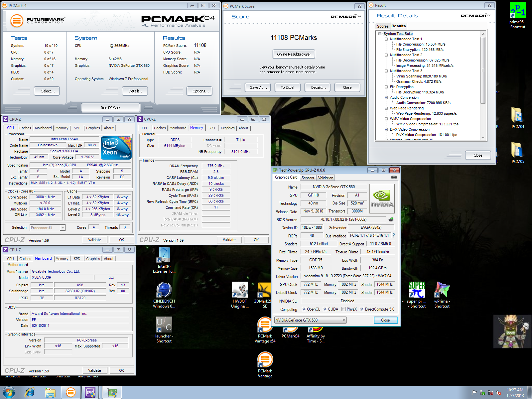Click the BIOS Version field in GPU-Z
Screen dimensions: 532x399
click(343, 219)
